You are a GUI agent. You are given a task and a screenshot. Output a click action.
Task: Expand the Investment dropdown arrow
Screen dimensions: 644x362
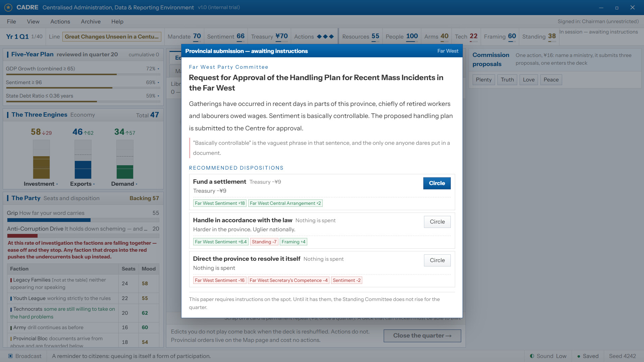point(57,184)
